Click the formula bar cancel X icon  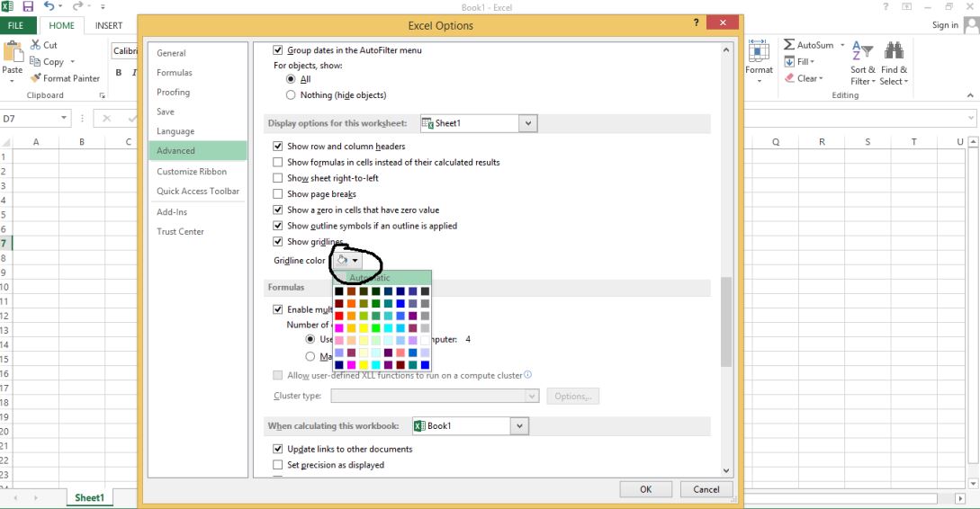coord(107,118)
